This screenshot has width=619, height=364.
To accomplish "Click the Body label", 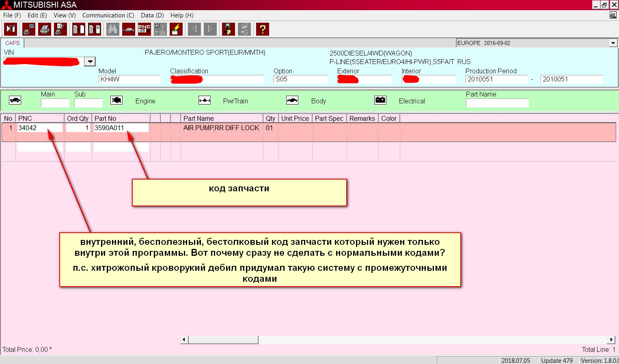I will coord(319,101).
